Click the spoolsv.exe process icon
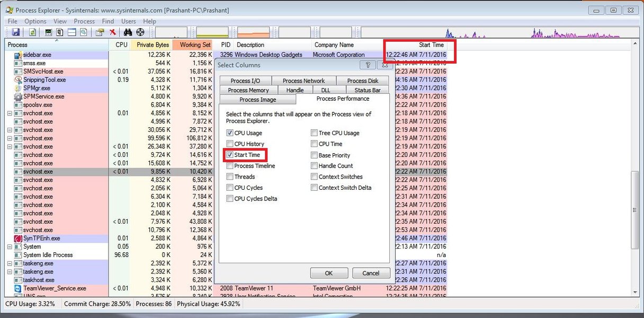This screenshot has height=318, width=644. (x=19, y=105)
